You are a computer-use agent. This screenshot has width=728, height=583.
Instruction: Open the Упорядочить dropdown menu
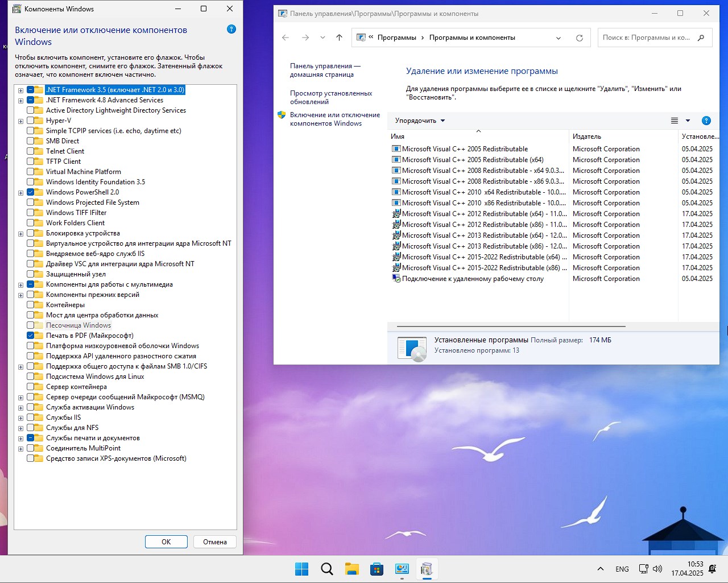click(x=420, y=121)
